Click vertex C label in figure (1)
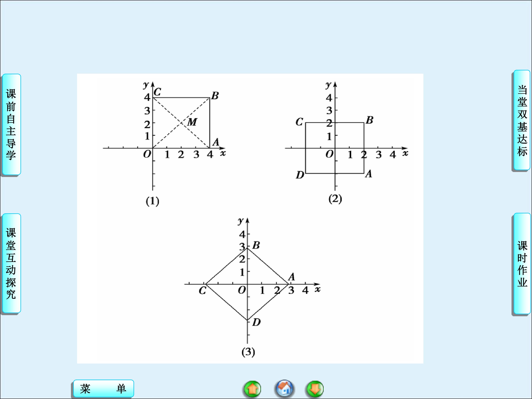The height and width of the screenshot is (399, 532). tap(157, 92)
